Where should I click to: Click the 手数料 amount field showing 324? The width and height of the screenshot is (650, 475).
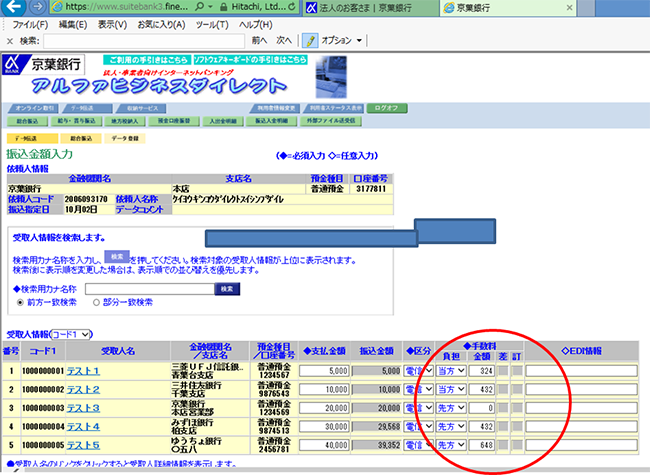(x=482, y=371)
